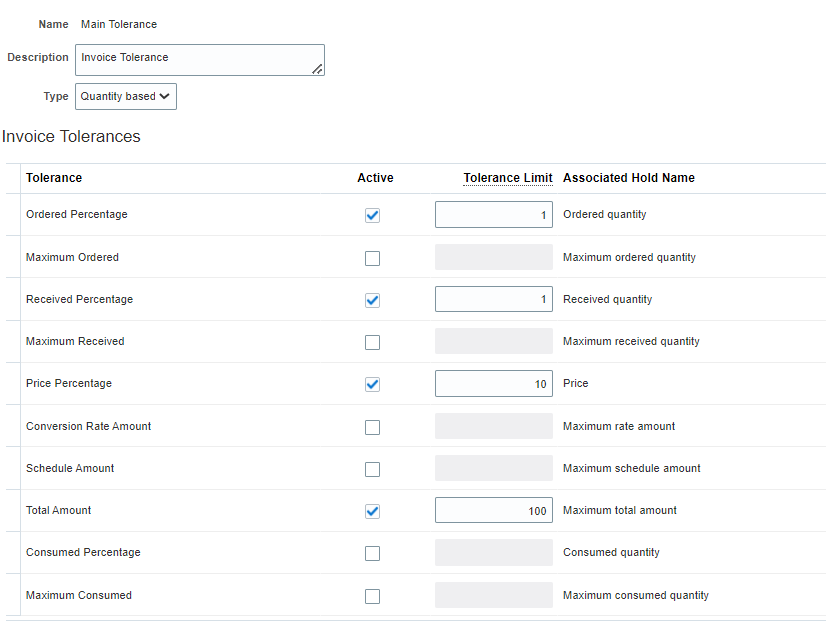Select the Received Percentage row label
The image size is (826, 629).
click(x=80, y=299)
